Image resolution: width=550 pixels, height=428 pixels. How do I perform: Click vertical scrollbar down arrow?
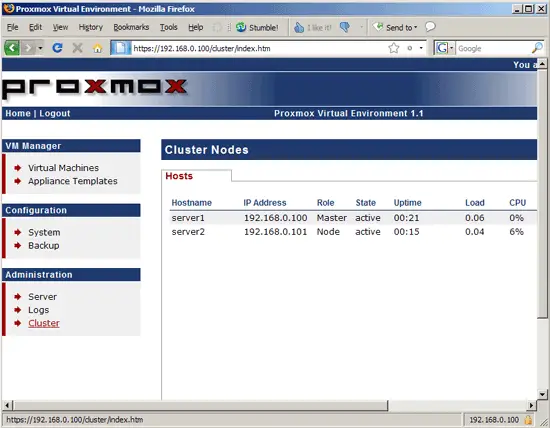[542, 394]
